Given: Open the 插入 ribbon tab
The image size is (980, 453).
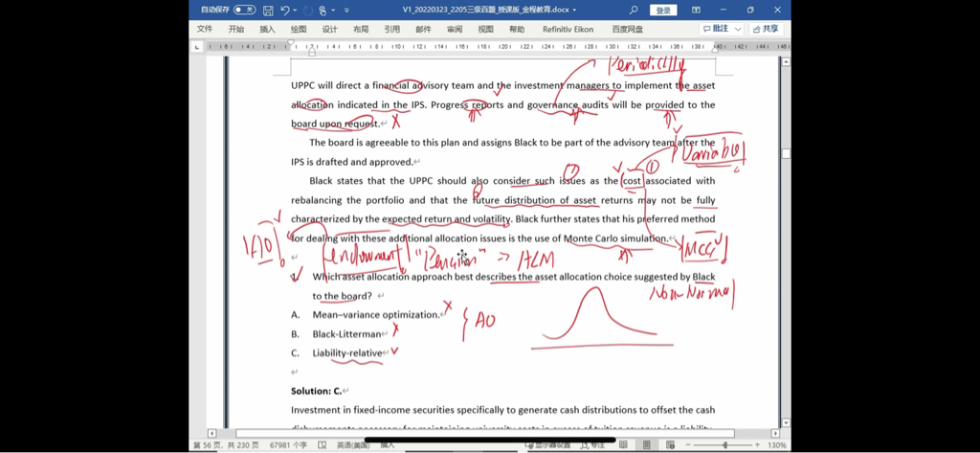Looking at the screenshot, I should (267, 29).
